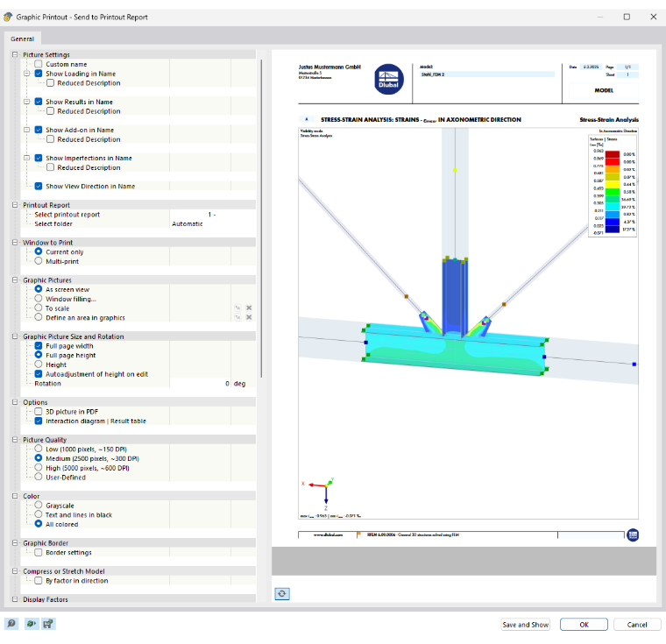This screenshot has width=666, height=644.
Task: Click the round report icon below preview
Action: pos(633,534)
